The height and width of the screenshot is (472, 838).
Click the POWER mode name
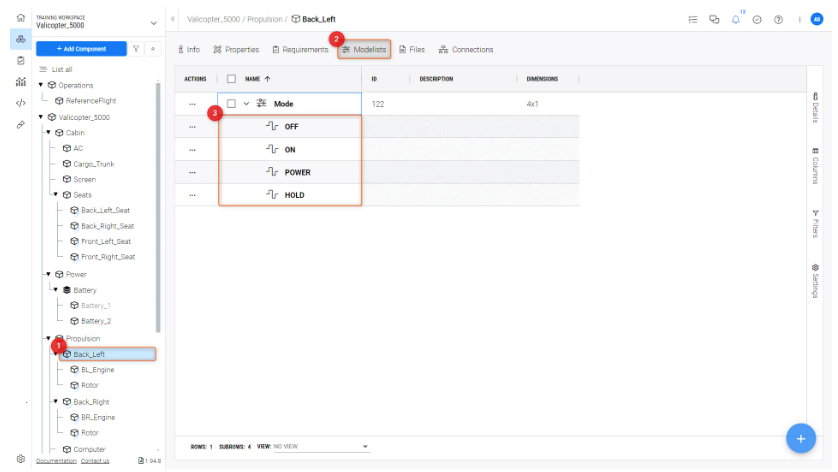pyautogui.click(x=298, y=173)
